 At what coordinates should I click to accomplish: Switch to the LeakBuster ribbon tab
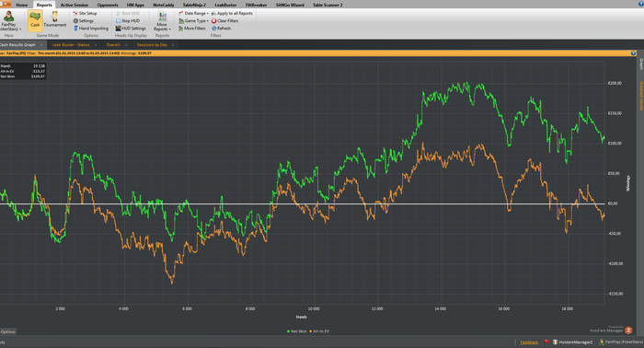(225, 5)
